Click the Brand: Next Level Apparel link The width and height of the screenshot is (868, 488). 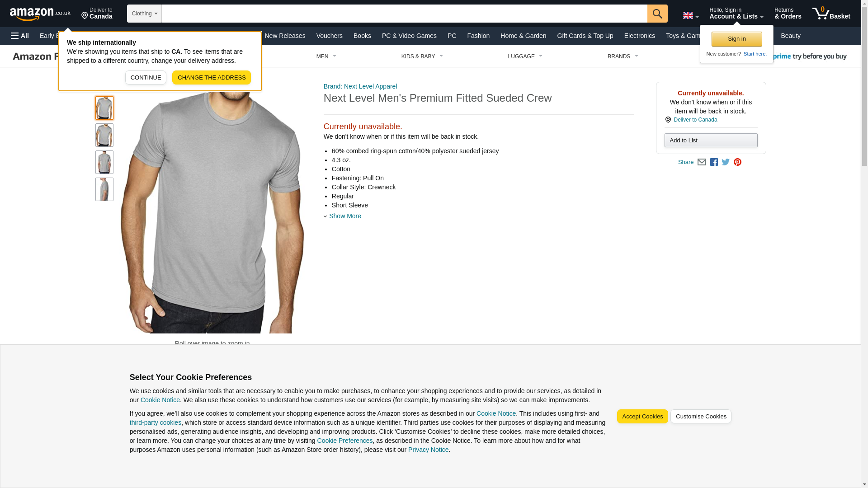click(360, 86)
